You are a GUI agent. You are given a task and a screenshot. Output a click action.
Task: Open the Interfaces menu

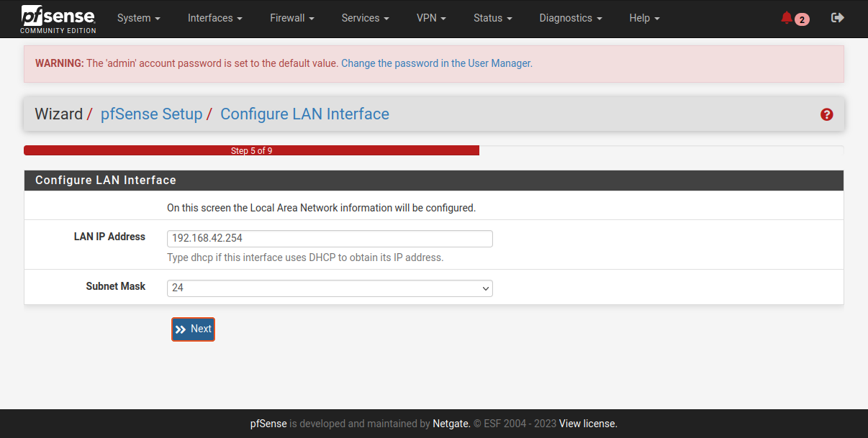coord(214,18)
